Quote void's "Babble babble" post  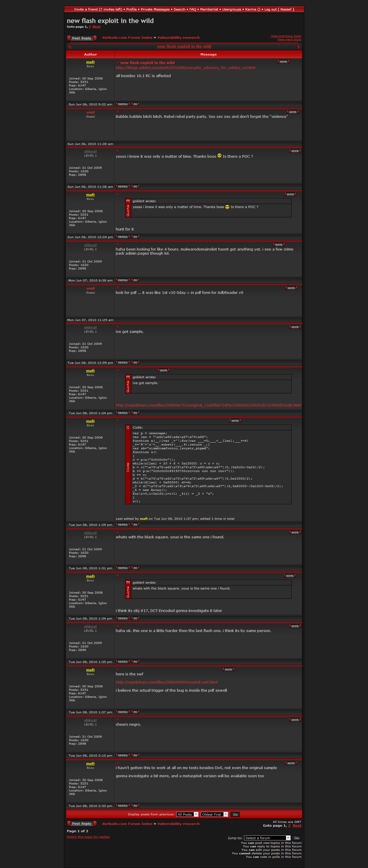click(x=292, y=112)
